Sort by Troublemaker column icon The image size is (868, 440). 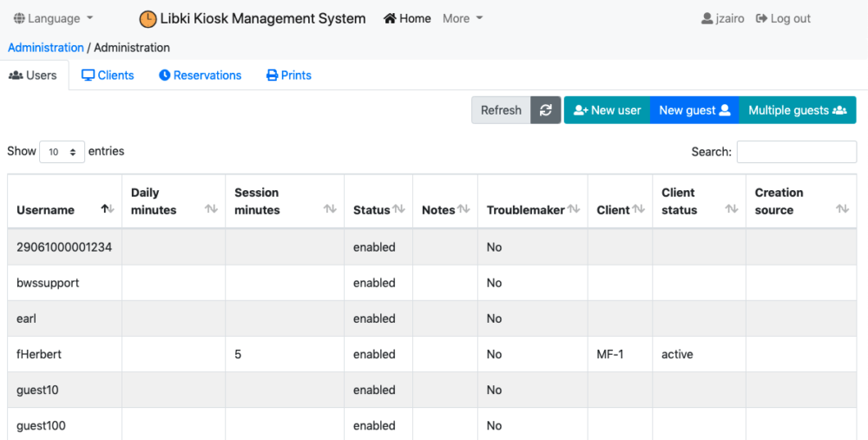point(574,209)
